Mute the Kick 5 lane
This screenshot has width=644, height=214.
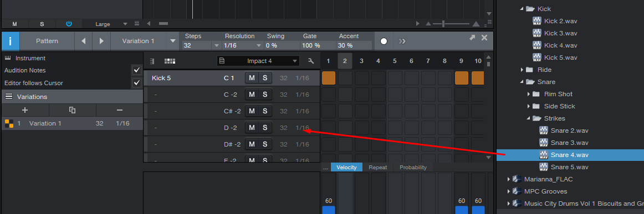click(252, 78)
